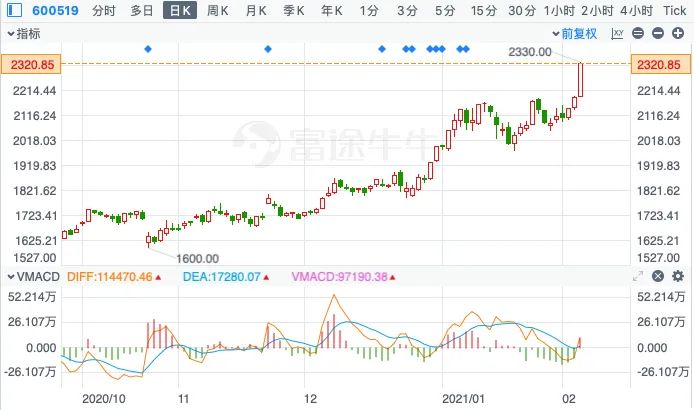Switch to 1小时 interval
The height and width of the screenshot is (410, 694).
click(559, 10)
